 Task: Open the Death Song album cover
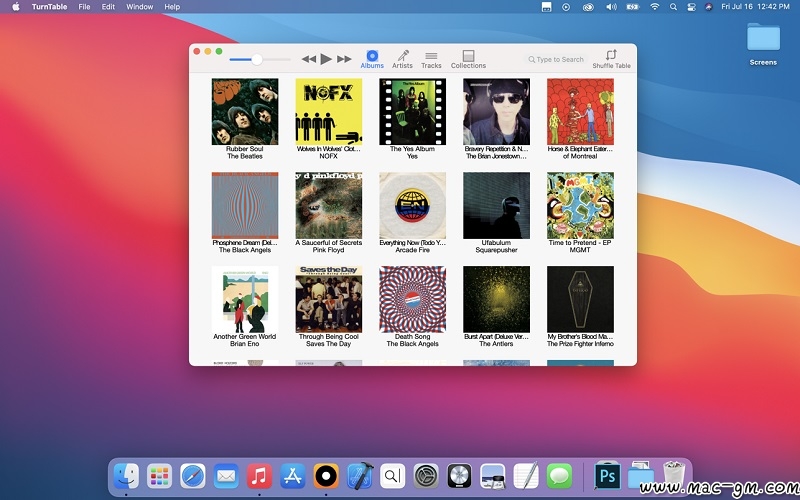(412, 299)
